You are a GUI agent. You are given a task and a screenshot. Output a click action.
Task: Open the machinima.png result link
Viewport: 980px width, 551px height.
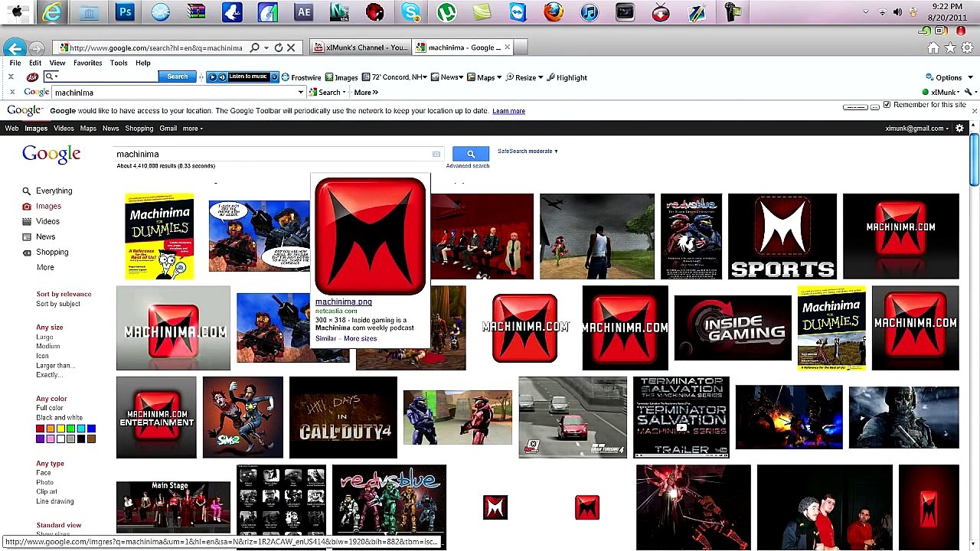pos(343,302)
